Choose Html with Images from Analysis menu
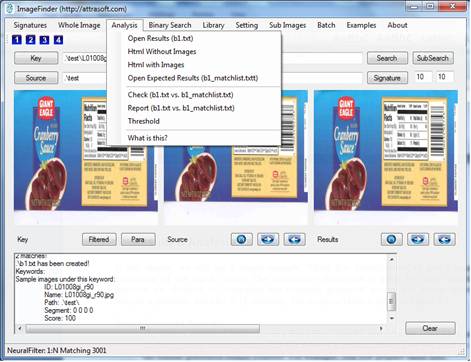Viewport: 471px width, 362px height. 156,65
